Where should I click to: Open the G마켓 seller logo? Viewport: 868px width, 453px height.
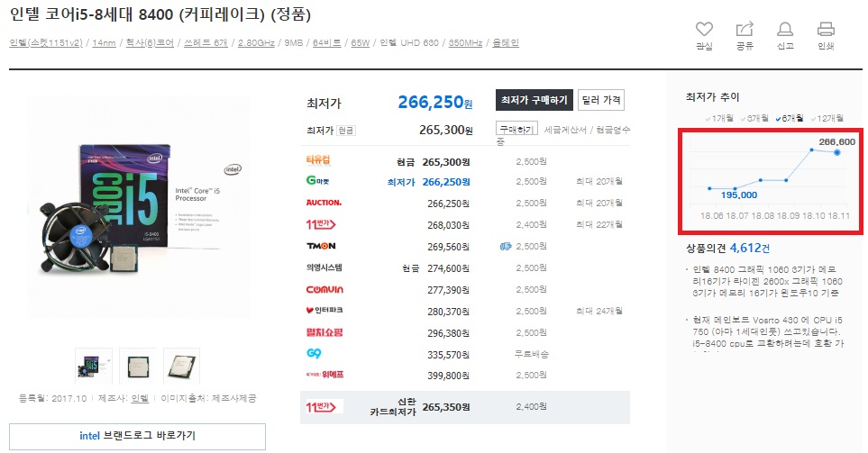pos(318,181)
